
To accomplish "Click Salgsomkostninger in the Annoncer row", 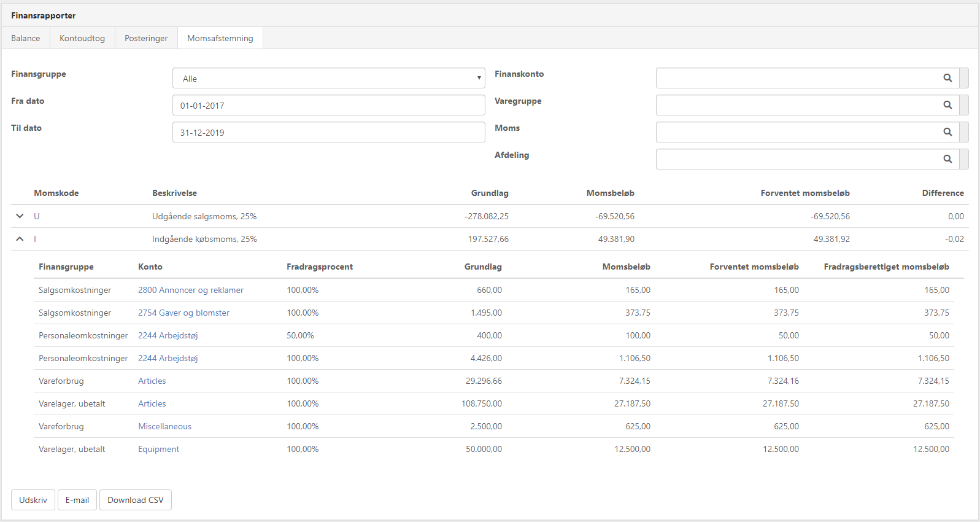I will click(x=75, y=290).
